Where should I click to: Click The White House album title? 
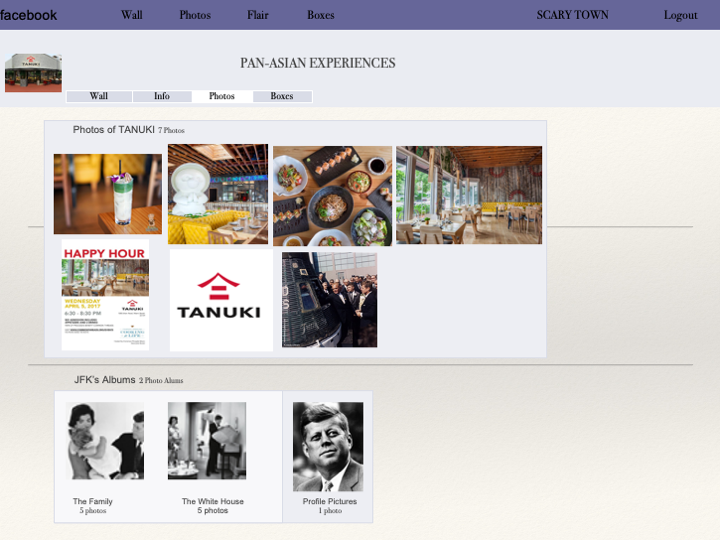(x=213, y=501)
